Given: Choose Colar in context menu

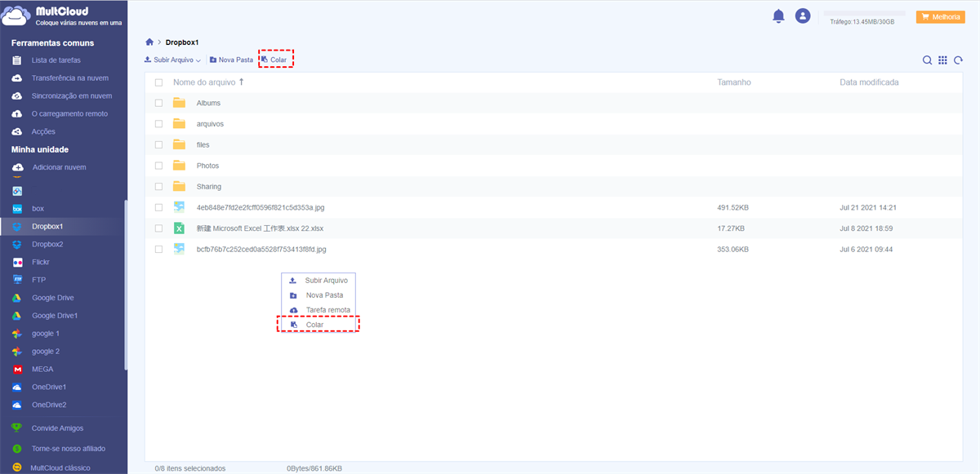Looking at the screenshot, I should 318,325.
